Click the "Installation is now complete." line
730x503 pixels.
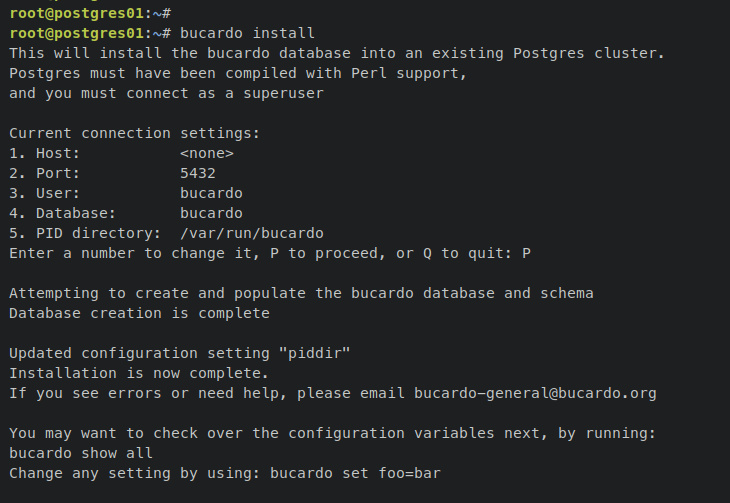click(139, 373)
